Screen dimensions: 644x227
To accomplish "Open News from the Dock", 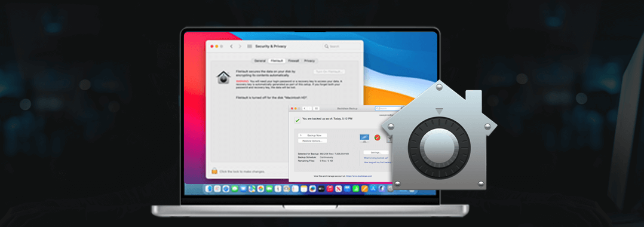I will [x=338, y=189].
